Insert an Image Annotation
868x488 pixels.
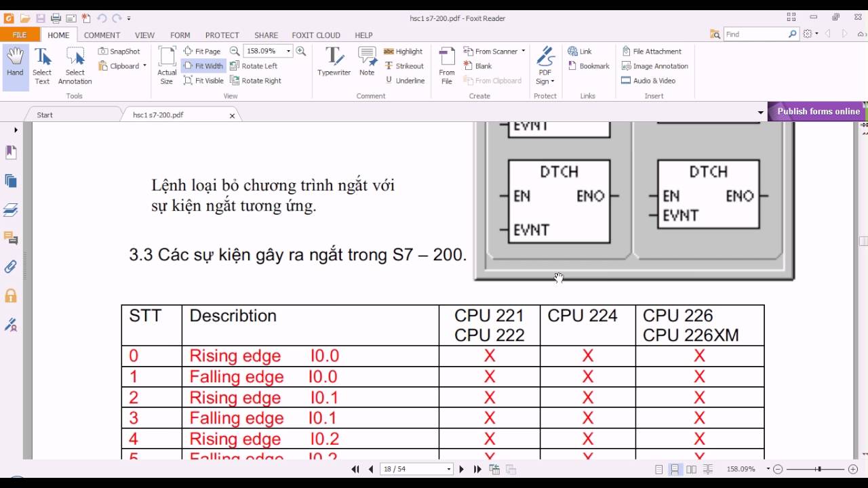click(654, 66)
